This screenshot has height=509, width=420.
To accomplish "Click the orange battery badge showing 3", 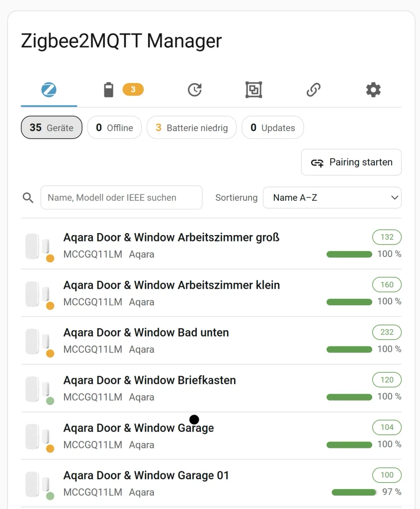I will coord(133,89).
